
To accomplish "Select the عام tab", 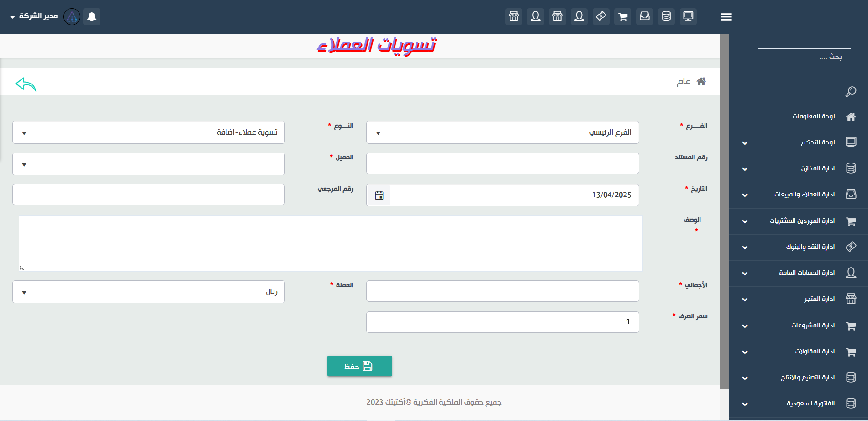I will point(691,82).
